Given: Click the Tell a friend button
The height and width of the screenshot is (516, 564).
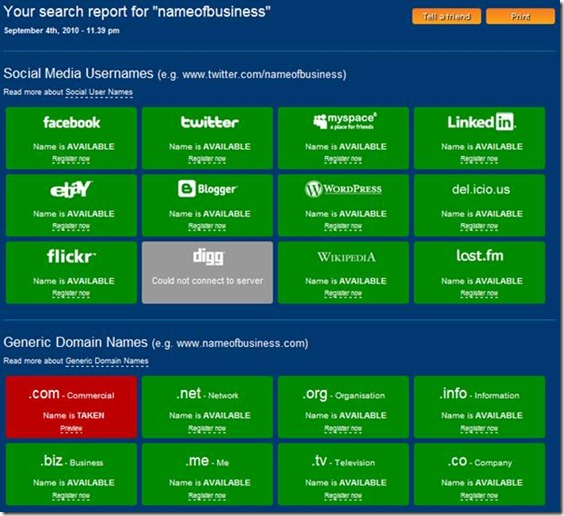Looking at the screenshot, I should pyautogui.click(x=446, y=17).
